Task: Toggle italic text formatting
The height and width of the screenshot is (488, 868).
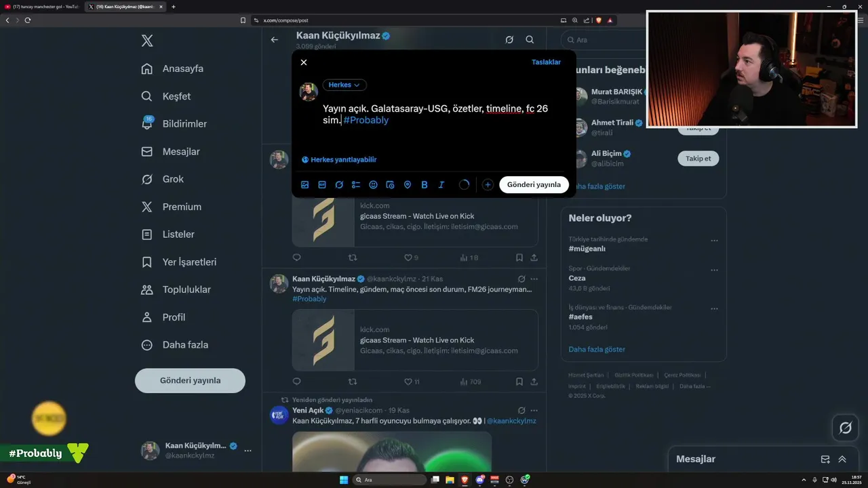Action: tap(441, 184)
